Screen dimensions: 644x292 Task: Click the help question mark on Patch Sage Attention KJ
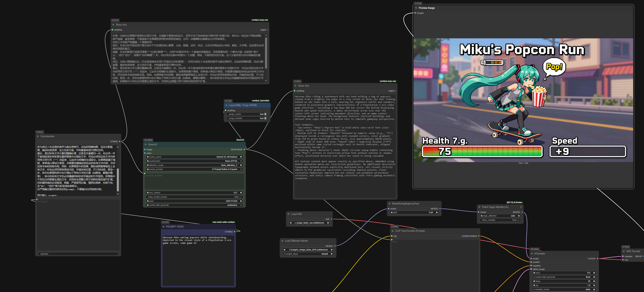521,207
